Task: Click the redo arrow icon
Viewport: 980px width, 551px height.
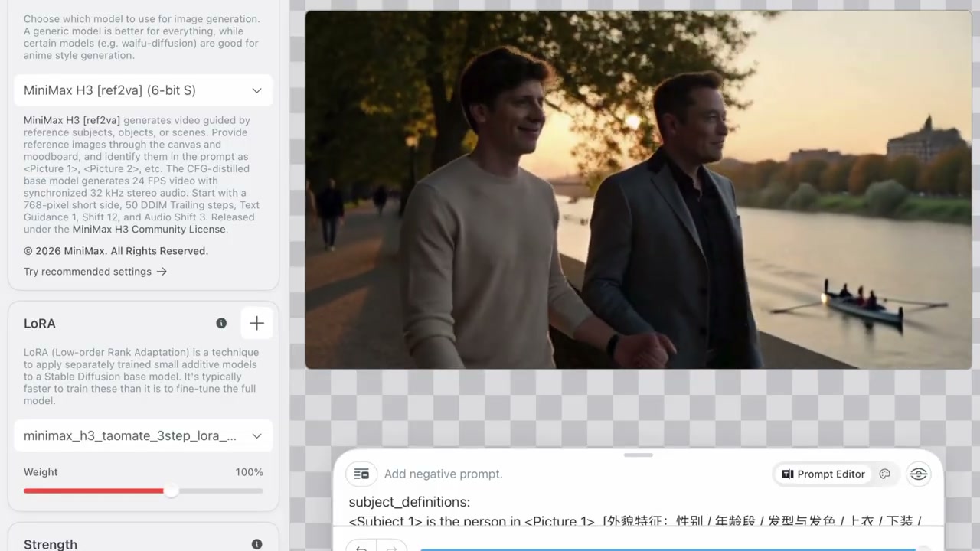Action: [x=390, y=548]
